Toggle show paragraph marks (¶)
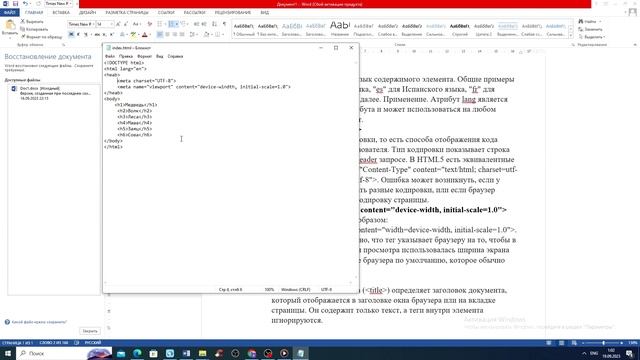 pos(224,24)
